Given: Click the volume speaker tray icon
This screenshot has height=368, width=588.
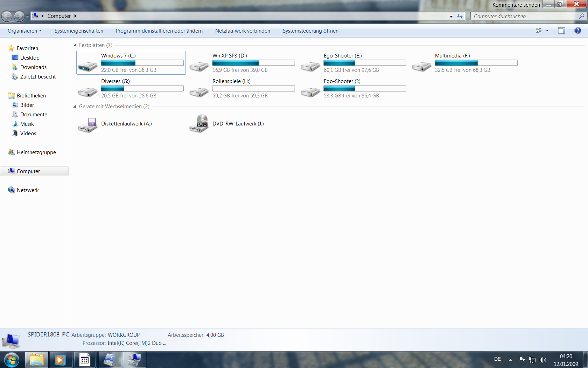Looking at the screenshot, I should coord(543,360).
